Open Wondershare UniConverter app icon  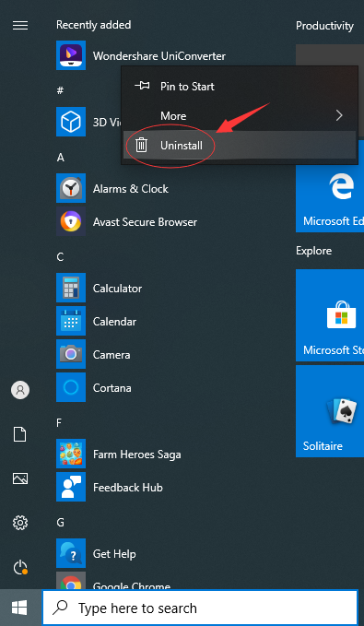pos(71,55)
